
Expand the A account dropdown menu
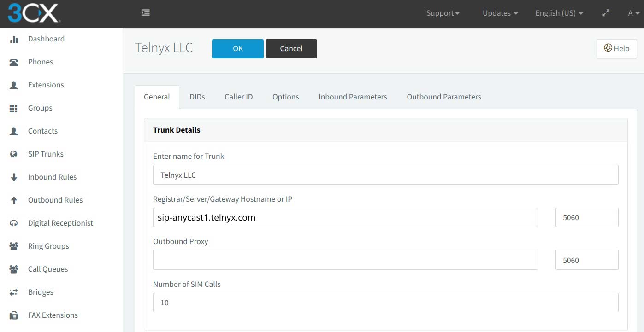(x=632, y=13)
